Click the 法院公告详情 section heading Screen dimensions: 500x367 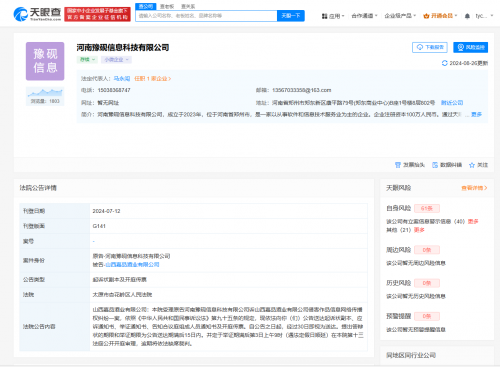coord(38,188)
